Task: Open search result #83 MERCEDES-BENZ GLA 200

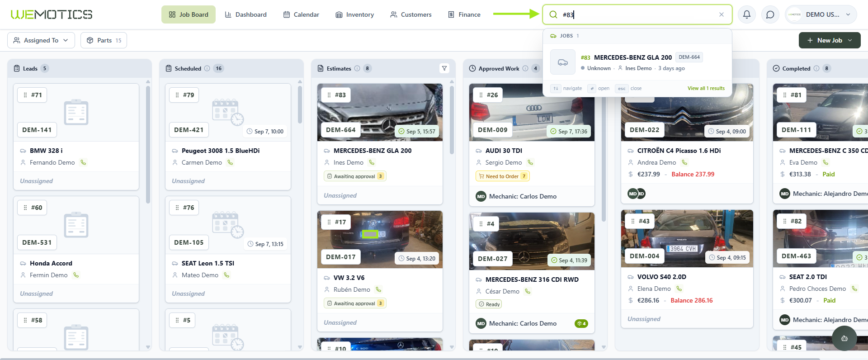Action: click(637, 62)
